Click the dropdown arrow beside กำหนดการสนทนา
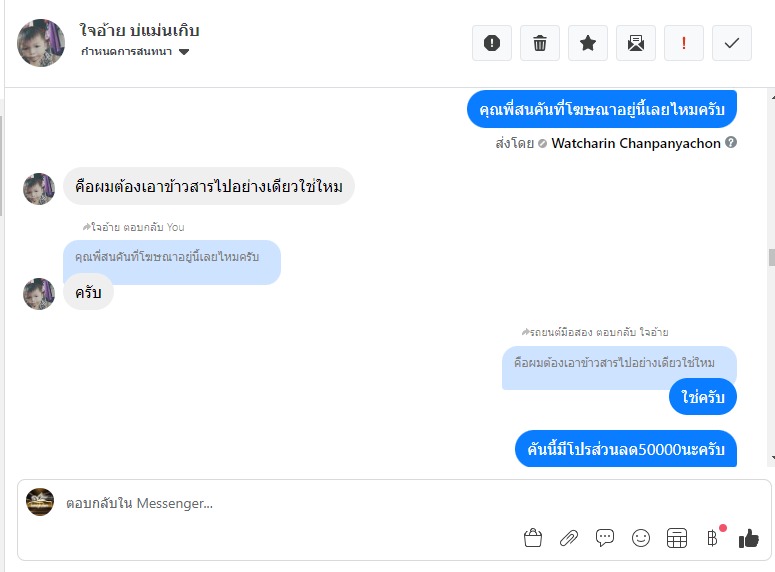Viewport: 775px width, 572px height. pyautogui.click(x=184, y=52)
